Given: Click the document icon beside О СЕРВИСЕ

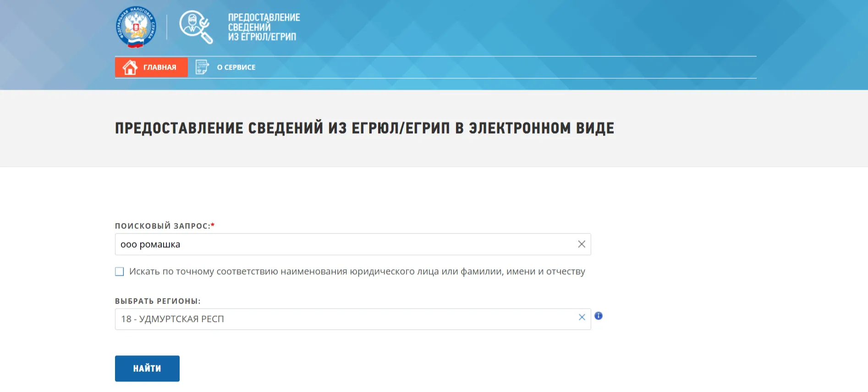Looking at the screenshot, I should [202, 67].
